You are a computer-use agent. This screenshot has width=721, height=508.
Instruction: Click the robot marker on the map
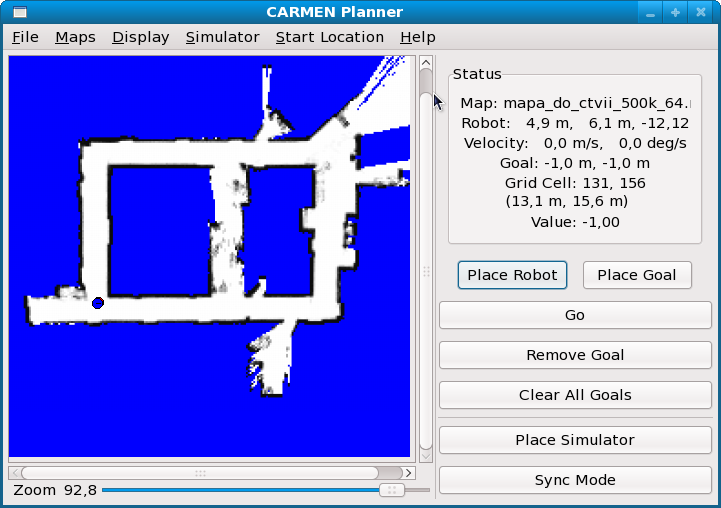pyautogui.click(x=98, y=303)
